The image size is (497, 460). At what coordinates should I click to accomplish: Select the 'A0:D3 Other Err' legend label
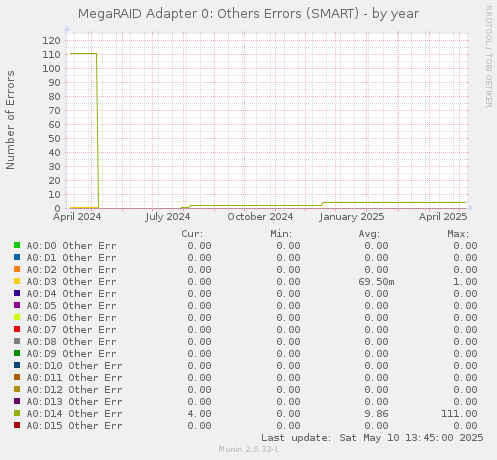click(71, 282)
